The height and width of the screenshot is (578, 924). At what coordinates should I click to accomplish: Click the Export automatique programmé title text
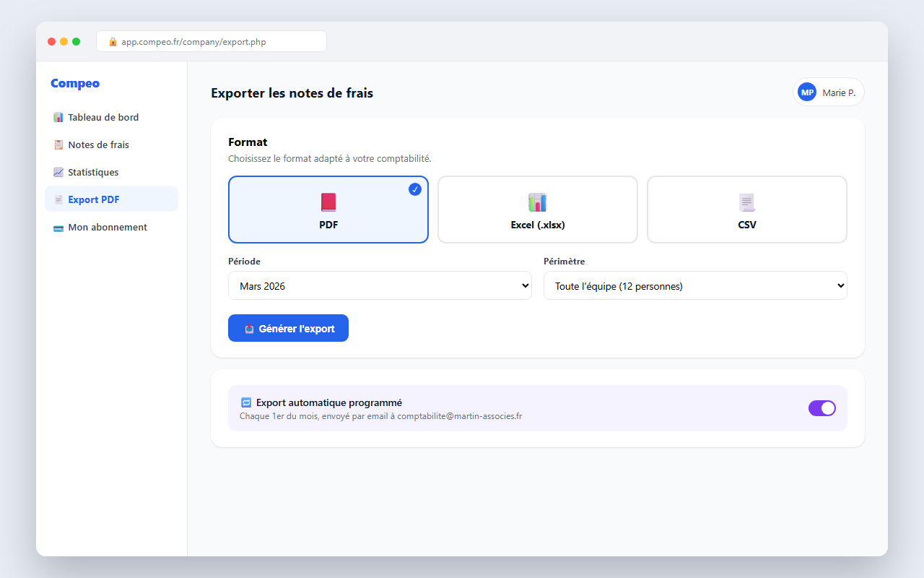tap(329, 402)
